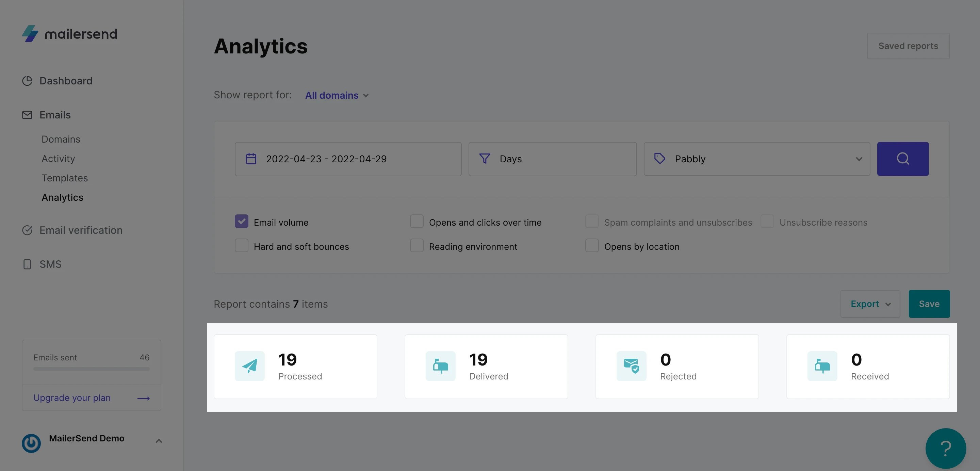Click the Emails sent progress bar

coord(91,369)
